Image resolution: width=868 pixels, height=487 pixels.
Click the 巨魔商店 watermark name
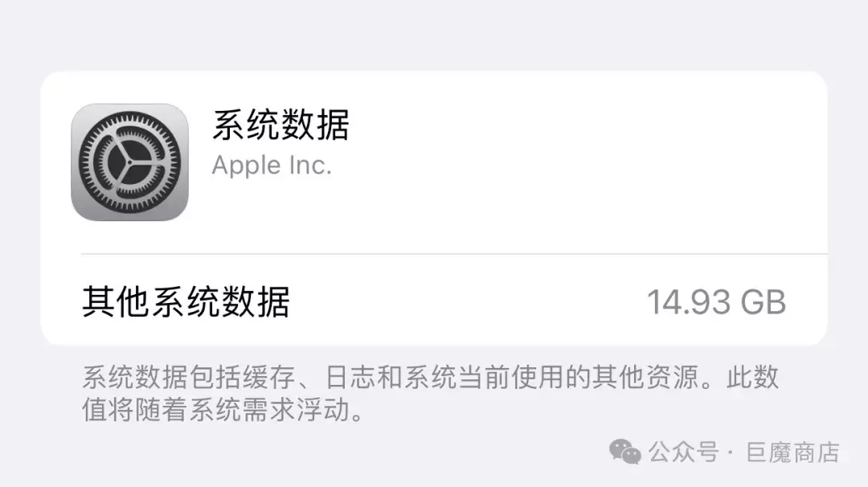click(x=792, y=452)
